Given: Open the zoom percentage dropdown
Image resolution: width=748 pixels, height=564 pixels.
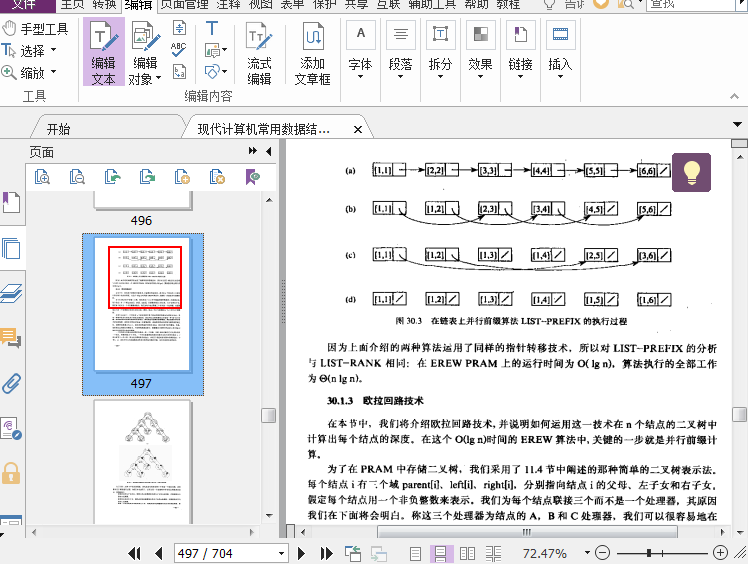Looking at the screenshot, I should coord(587,553).
